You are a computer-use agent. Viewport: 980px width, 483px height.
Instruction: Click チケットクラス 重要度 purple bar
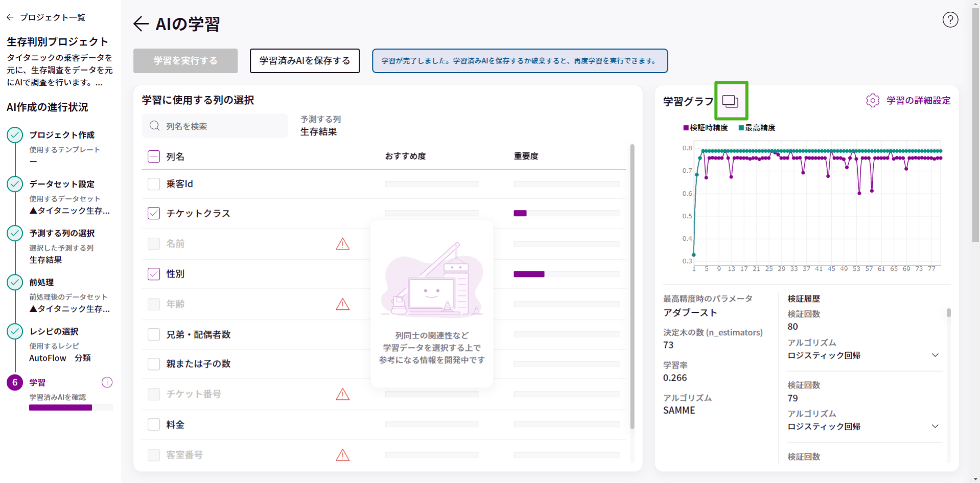[x=520, y=213]
